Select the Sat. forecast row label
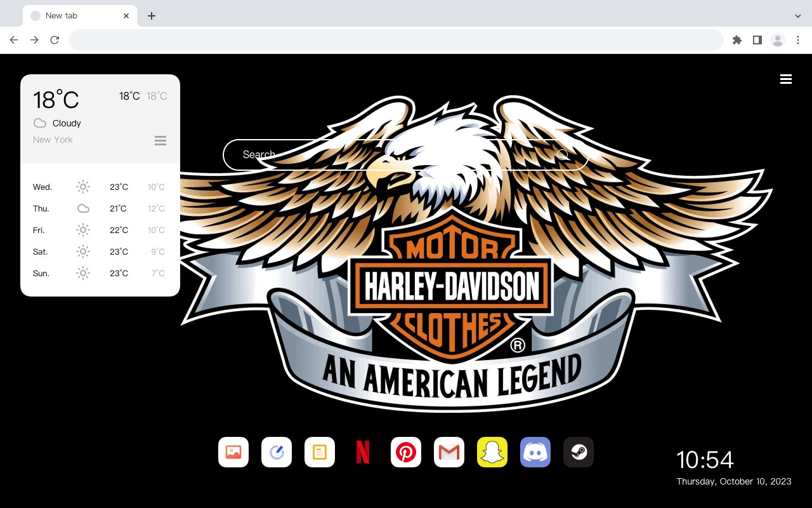This screenshot has width=812, height=508. 41,251
